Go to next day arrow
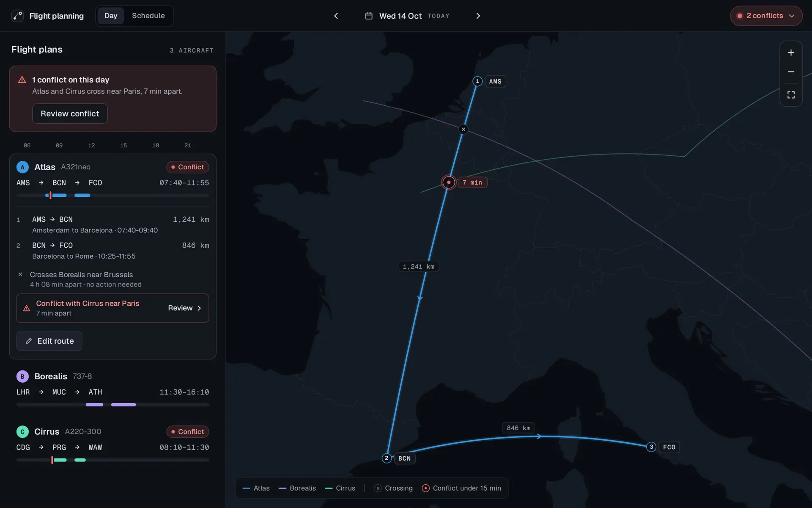812x508 pixels. point(478,16)
